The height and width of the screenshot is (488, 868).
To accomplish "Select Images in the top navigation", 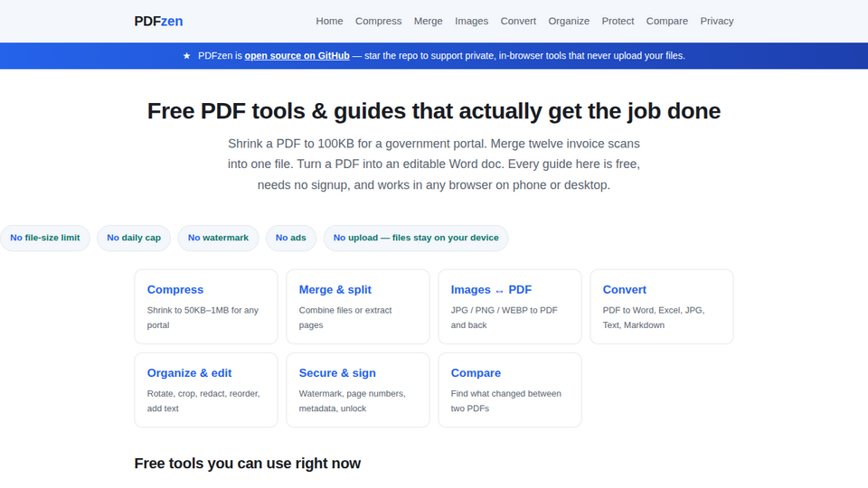I will pos(472,21).
